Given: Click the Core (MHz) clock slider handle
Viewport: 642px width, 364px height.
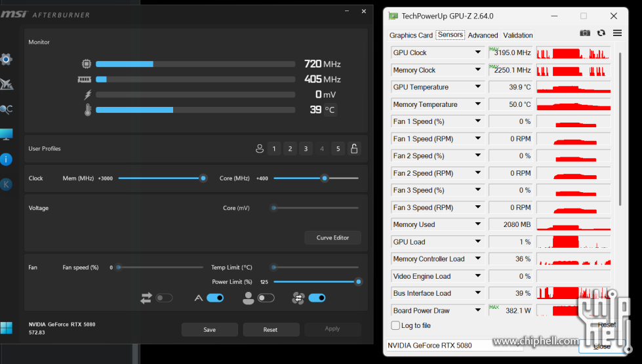Looking at the screenshot, I should [x=325, y=178].
